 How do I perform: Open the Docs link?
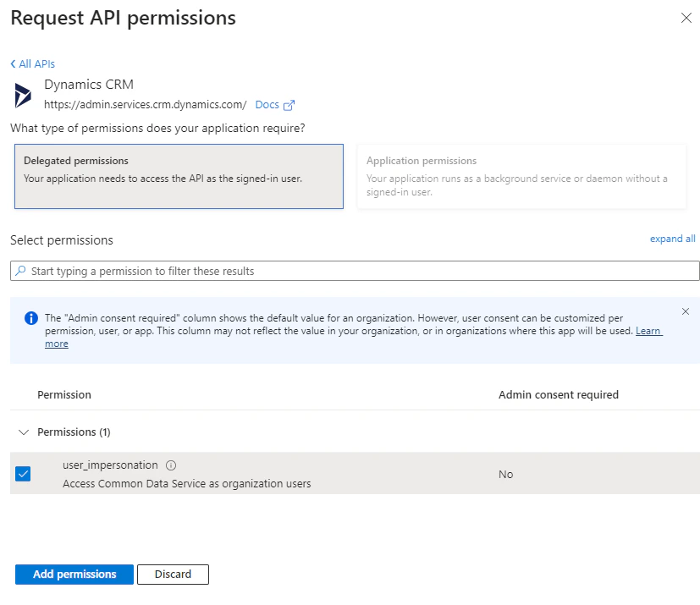pyautogui.click(x=267, y=105)
